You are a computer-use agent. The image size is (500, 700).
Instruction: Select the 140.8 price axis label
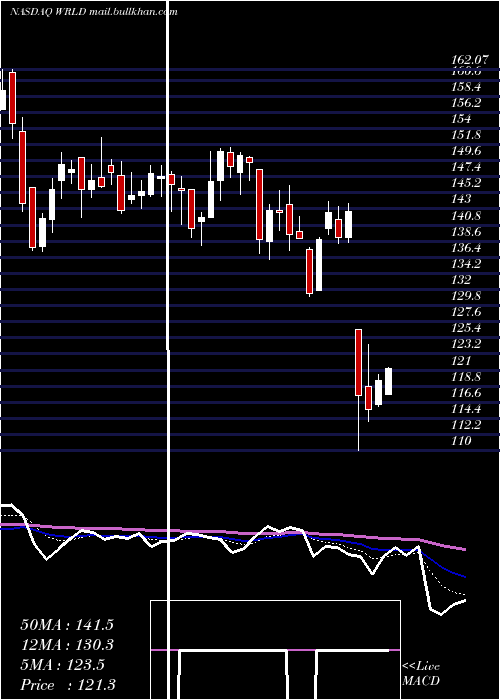[468, 216]
